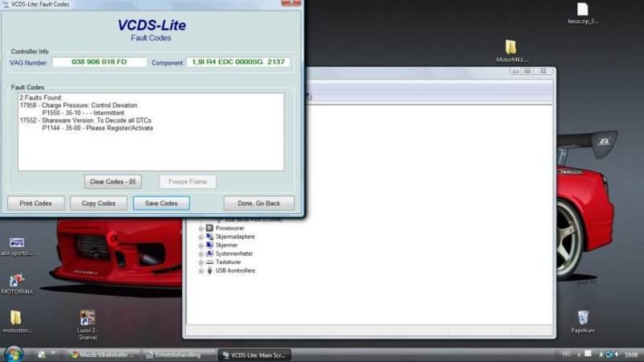
Task: Copy fault codes with Copy Codes button
Action: pyautogui.click(x=98, y=204)
